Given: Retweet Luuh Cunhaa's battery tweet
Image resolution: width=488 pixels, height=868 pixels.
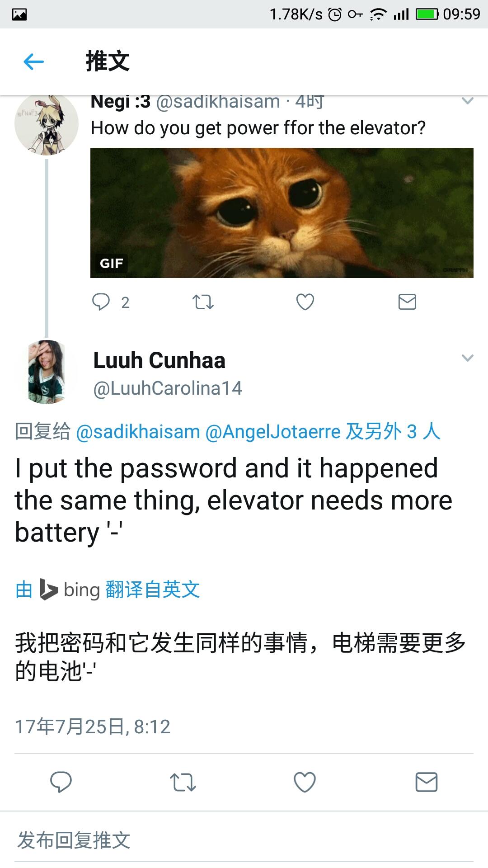Looking at the screenshot, I should (x=183, y=782).
